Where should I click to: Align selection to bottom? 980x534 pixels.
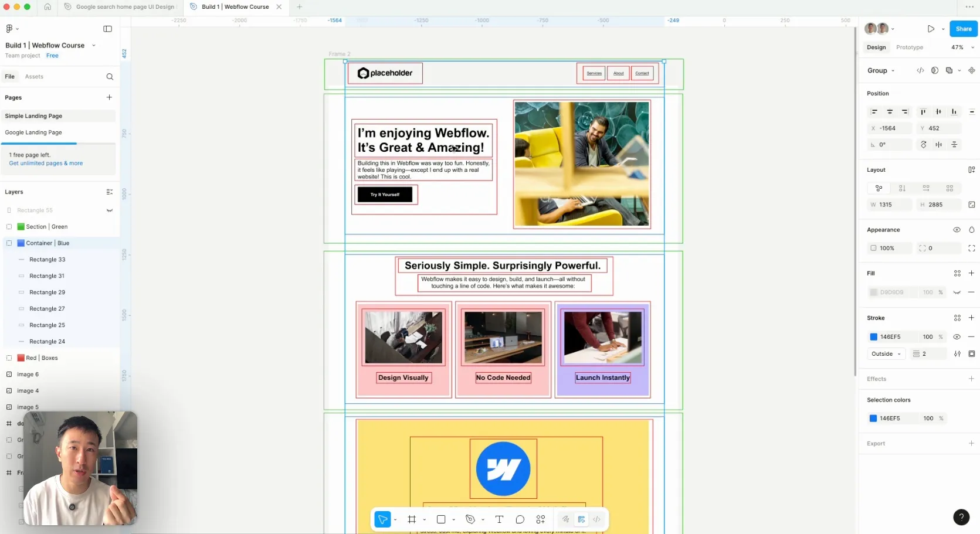(x=954, y=111)
